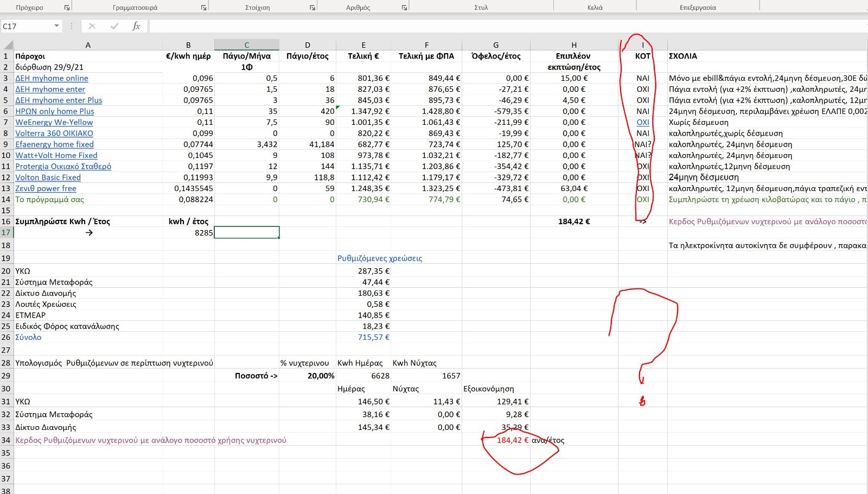Select row 34 header
This screenshot has height=494, width=868.
tap(7, 440)
